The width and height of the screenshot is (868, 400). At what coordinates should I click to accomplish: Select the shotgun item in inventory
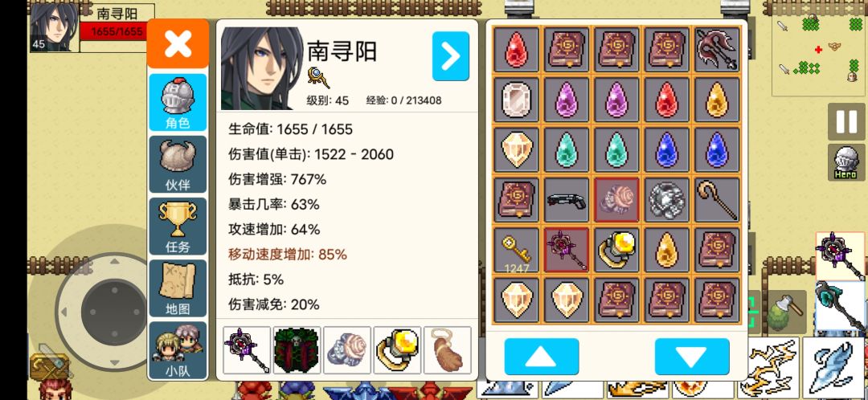[x=567, y=200]
